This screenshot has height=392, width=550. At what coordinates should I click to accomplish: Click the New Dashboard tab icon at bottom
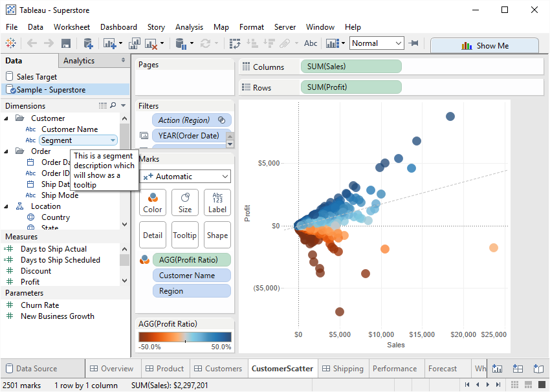click(518, 369)
